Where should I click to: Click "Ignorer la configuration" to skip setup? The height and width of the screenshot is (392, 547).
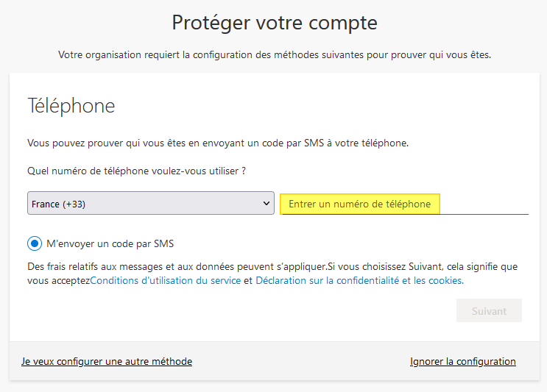[462, 361]
